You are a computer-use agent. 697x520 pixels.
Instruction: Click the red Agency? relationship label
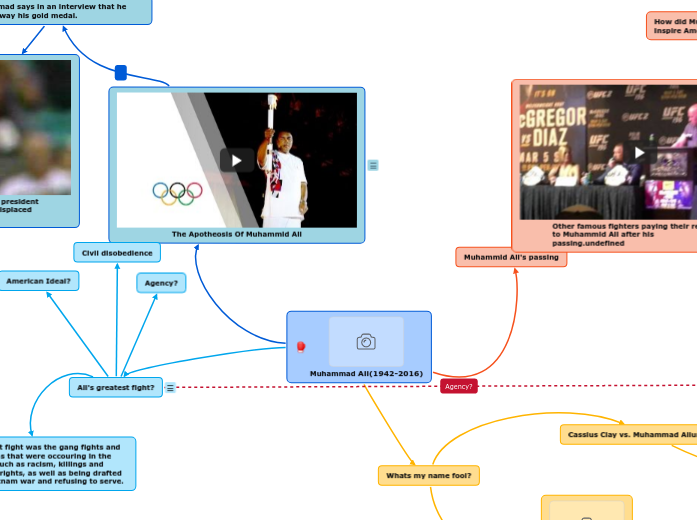(x=459, y=386)
